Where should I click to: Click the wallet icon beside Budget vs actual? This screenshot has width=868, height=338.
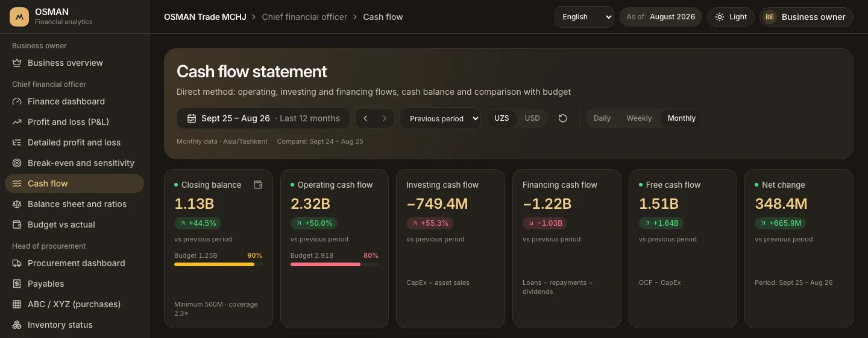click(x=17, y=225)
